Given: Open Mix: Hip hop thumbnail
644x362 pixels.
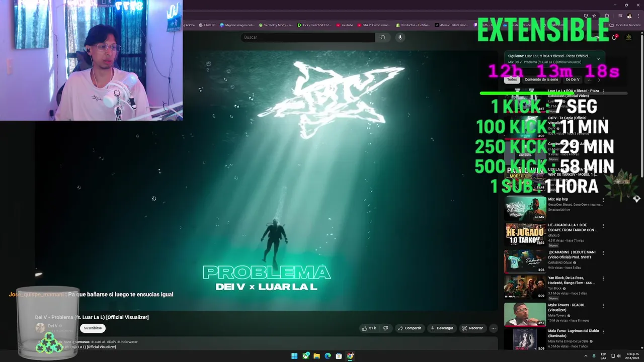Looking at the screenshot, I should (x=525, y=209).
